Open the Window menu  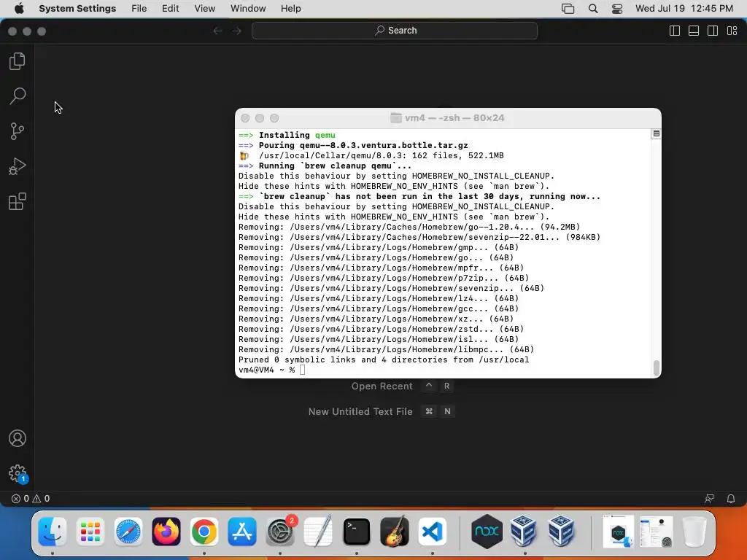pos(248,9)
